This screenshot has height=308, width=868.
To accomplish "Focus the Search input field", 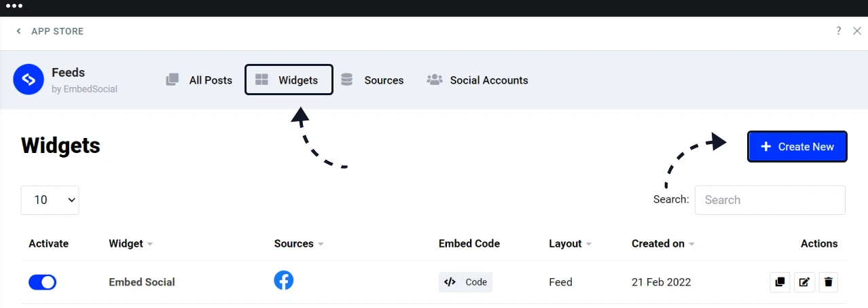I will (770, 200).
